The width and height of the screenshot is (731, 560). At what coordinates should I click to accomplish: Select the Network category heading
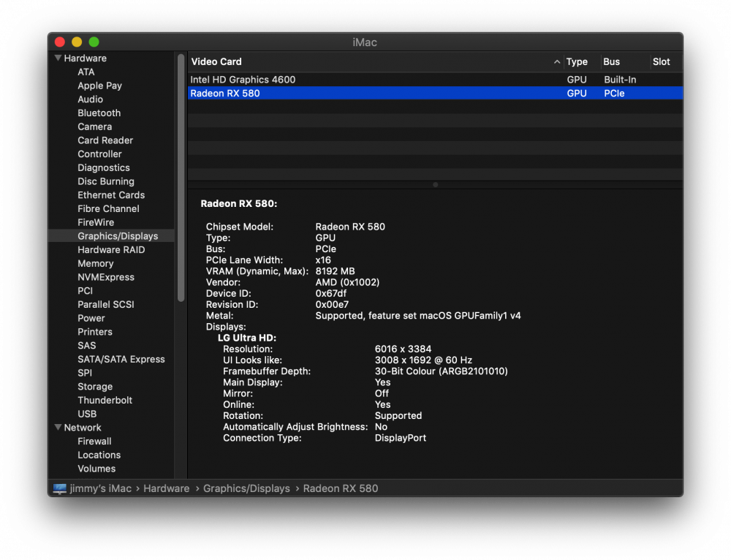point(82,428)
